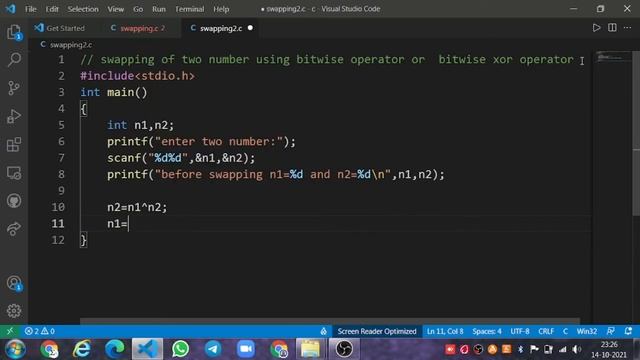Open the remote window indicator in status bar
The width and height of the screenshot is (640, 360).
coord(10,331)
